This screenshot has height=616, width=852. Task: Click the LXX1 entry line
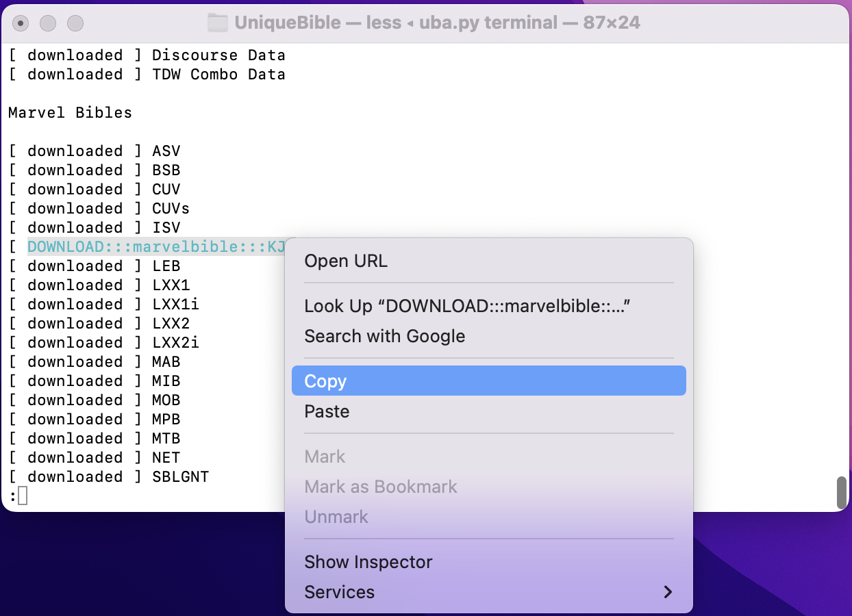coord(99,285)
